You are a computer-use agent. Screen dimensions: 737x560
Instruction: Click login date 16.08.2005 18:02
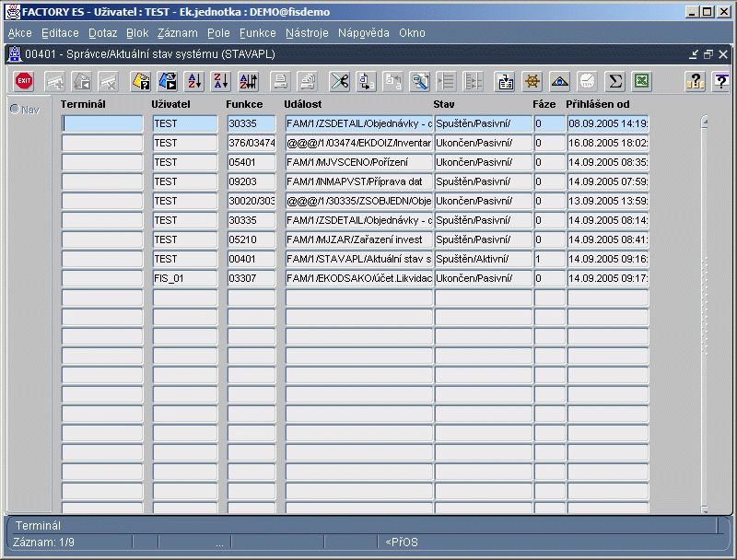coord(608,143)
